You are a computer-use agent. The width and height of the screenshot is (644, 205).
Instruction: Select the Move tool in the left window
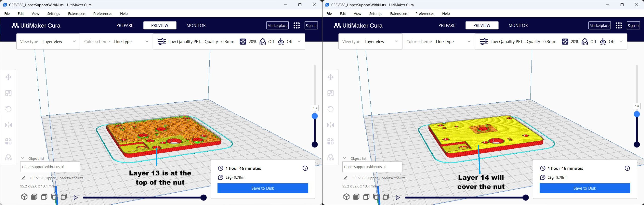pyautogui.click(x=8, y=77)
